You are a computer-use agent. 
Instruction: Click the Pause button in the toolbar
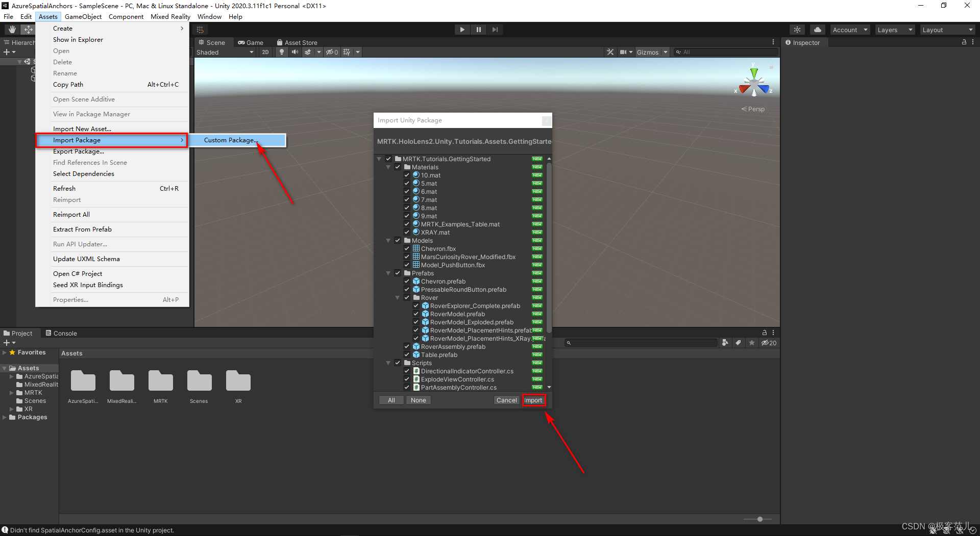point(478,30)
